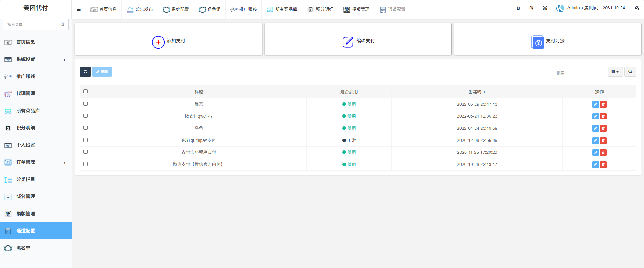The width and height of the screenshot is (644, 268).
Task: Delete the 乌龟 payment entry via trash icon
Action: point(603,129)
